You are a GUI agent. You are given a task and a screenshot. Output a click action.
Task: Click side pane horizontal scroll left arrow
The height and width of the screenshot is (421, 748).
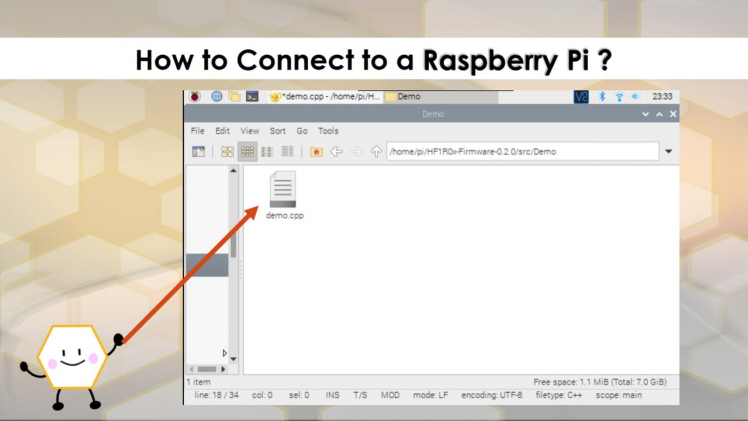[192, 369]
